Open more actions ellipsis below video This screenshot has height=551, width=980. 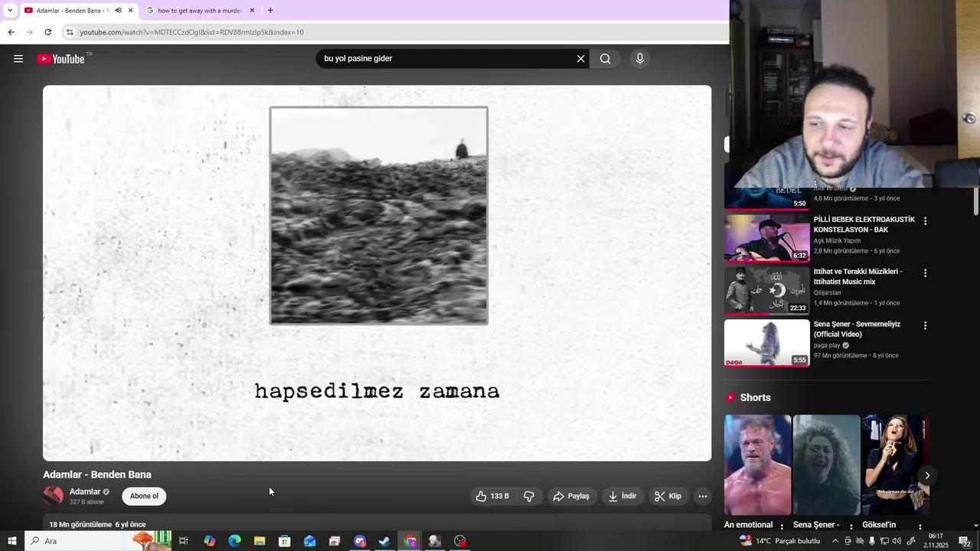pyautogui.click(x=703, y=496)
